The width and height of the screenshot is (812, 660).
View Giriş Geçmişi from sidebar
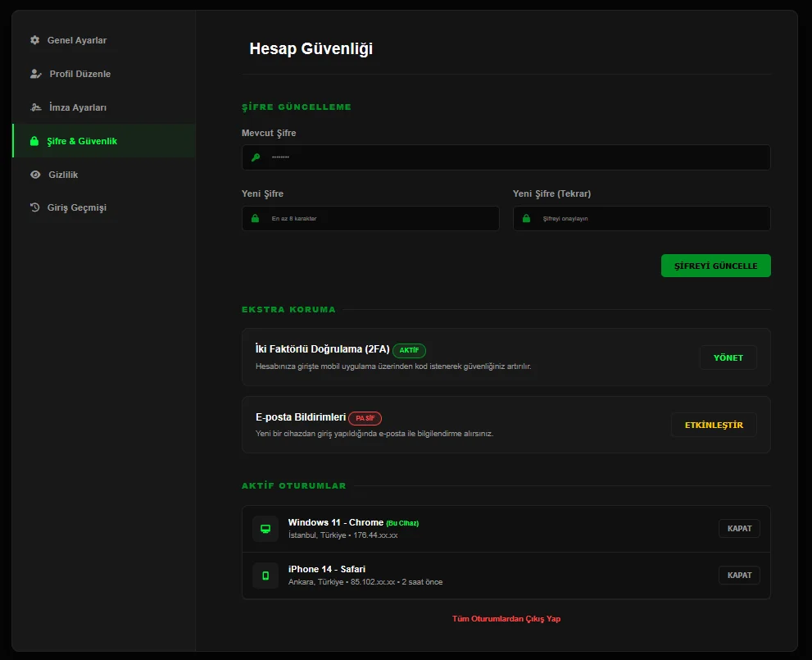click(x=104, y=207)
